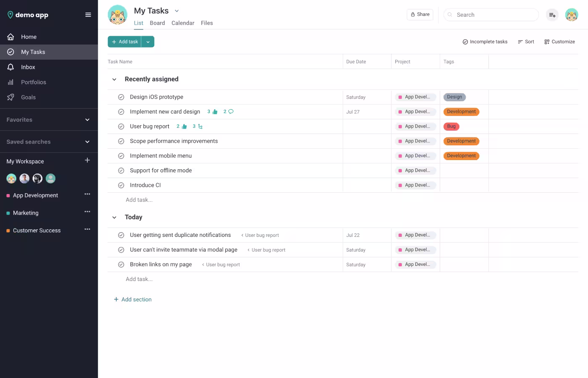Screen dimensions: 588x378
Task: Click the Share button
Action: 420,14
